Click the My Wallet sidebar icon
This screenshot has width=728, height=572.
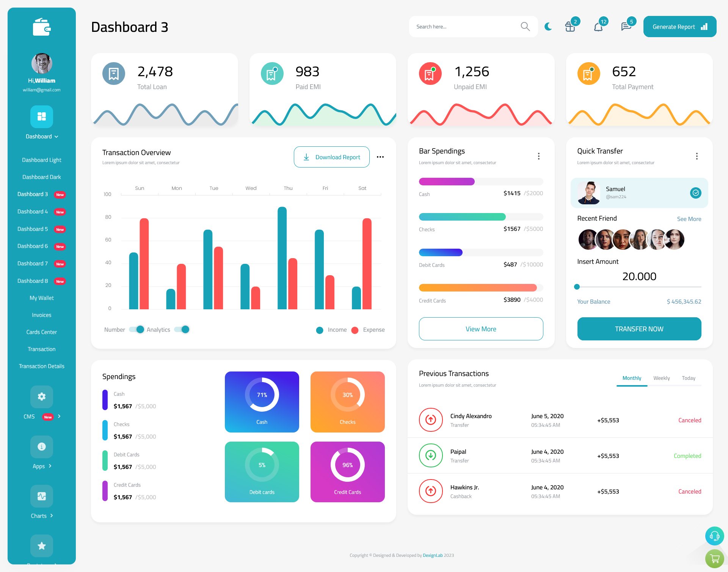tap(41, 297)
